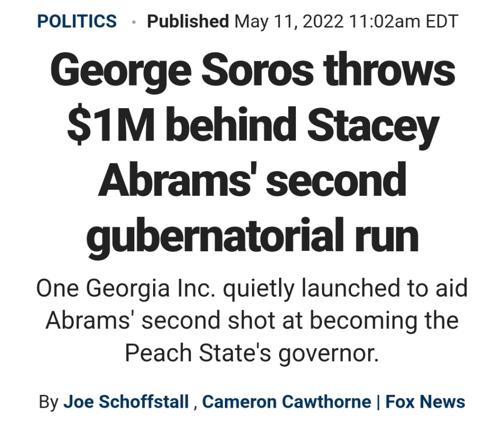Click the Fox News source link
Viewport: 504px width, 421px height.
pyautogui.click(x=425, y=401)
